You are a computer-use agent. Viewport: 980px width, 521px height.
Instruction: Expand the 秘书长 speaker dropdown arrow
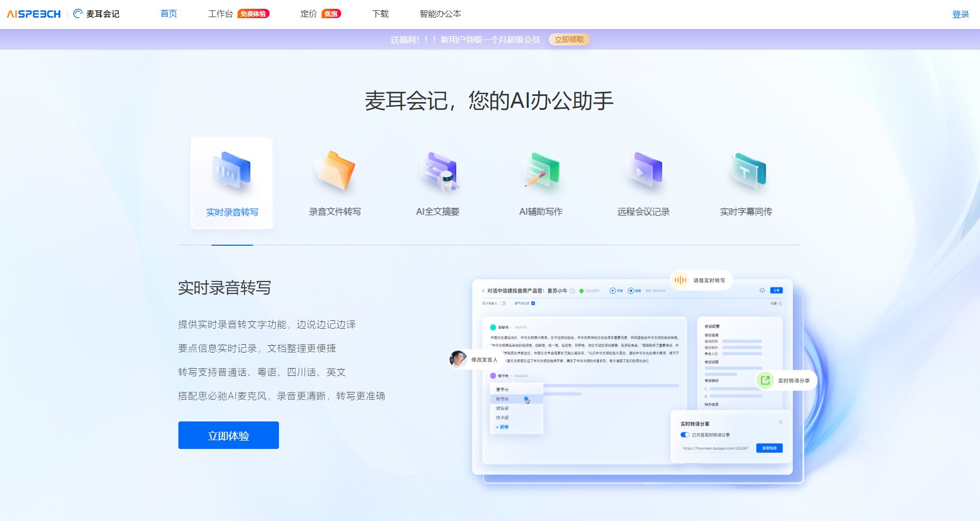pyautogui.click(x=511, y=376)
